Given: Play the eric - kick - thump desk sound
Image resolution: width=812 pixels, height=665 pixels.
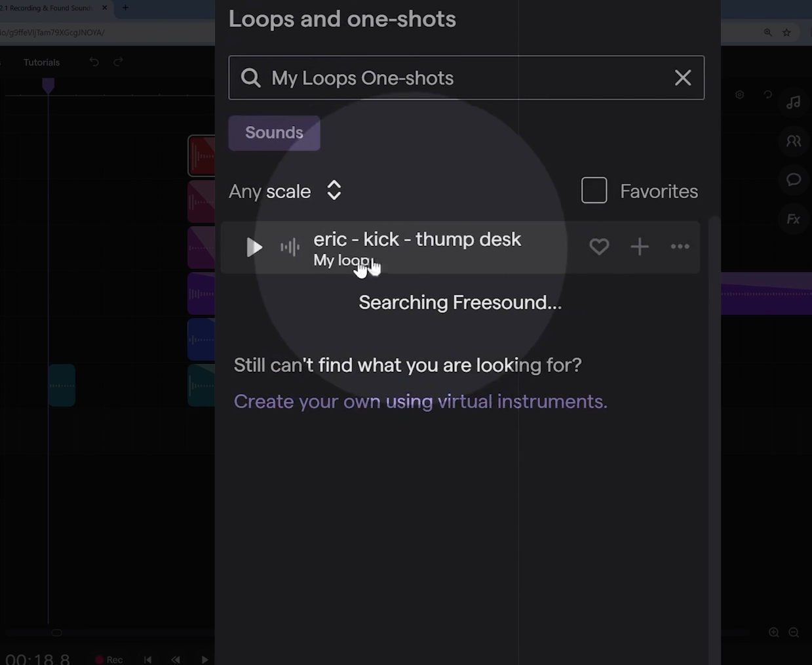Looking at the screenshot, I should pos(254,247).
